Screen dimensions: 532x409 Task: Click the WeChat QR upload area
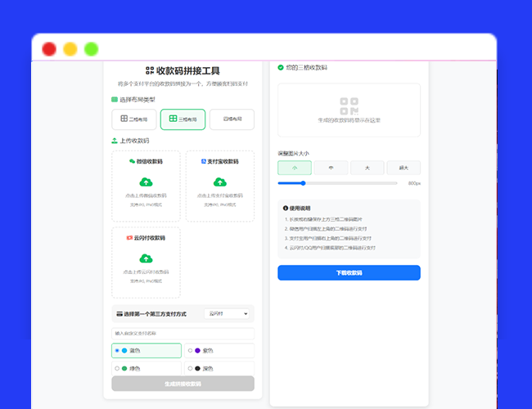coord(146,187)
